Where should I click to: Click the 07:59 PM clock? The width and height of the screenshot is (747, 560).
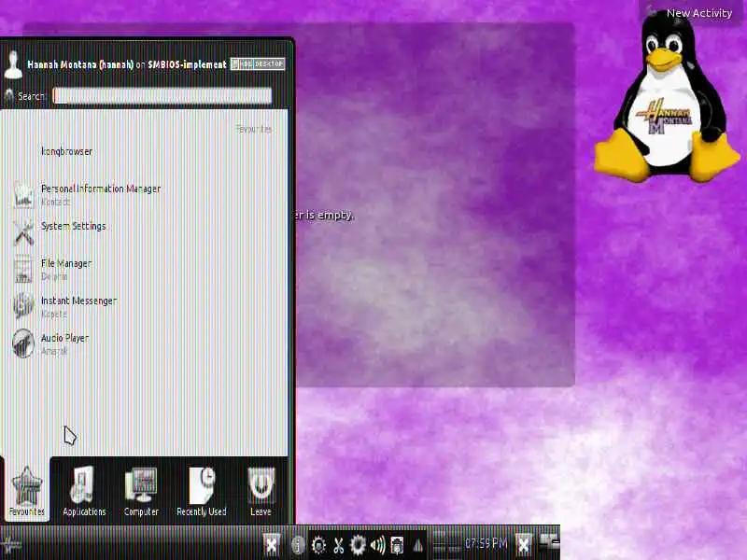click(486, 543)
